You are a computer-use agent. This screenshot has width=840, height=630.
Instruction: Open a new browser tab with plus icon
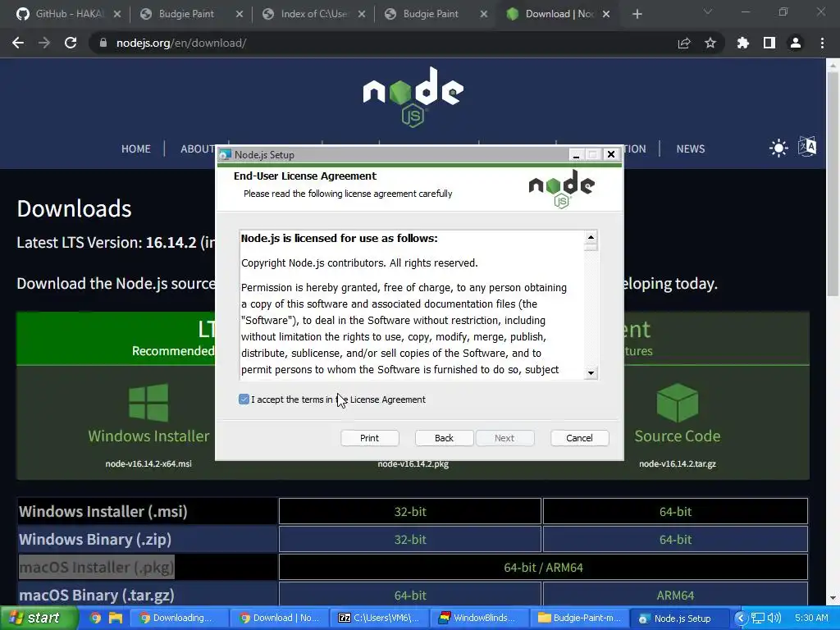click(637, 14)
